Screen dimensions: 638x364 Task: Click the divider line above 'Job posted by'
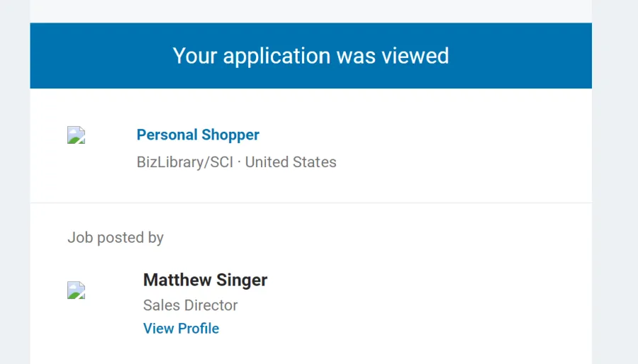point(311,203)
